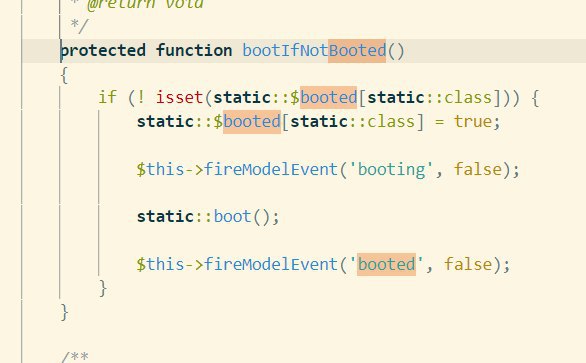Click the 'if' keyword
This screenshot has width=586, height=363.
tap(108, 98)
